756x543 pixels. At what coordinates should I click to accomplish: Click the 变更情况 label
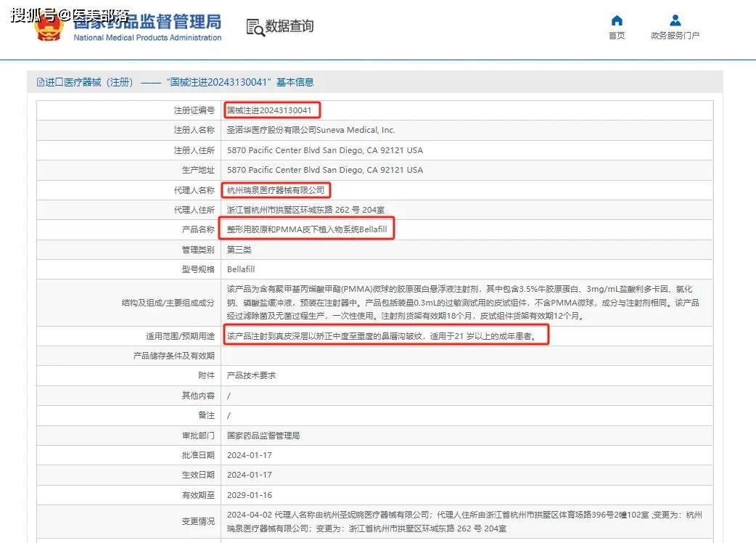(198, 521)
